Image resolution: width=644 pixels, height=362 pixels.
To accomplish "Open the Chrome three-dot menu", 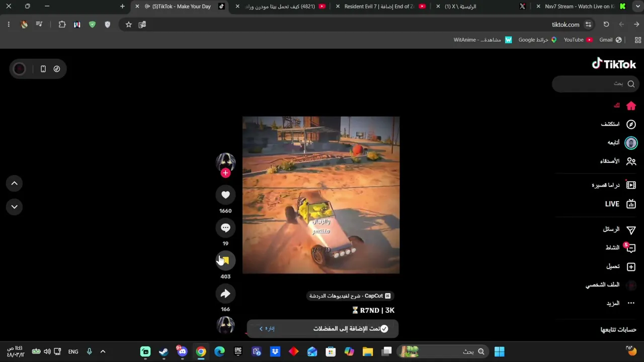I will tap(9, 25).
